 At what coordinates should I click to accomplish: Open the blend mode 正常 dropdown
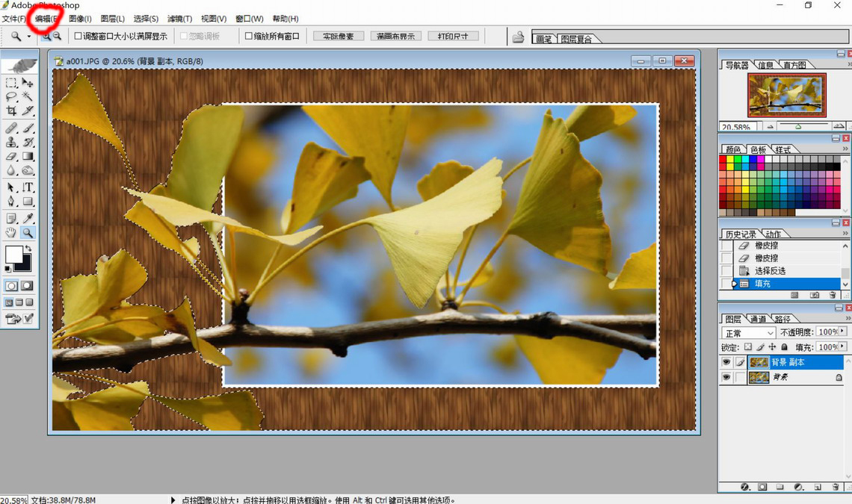pyautogui.click(x=747, y=333)
